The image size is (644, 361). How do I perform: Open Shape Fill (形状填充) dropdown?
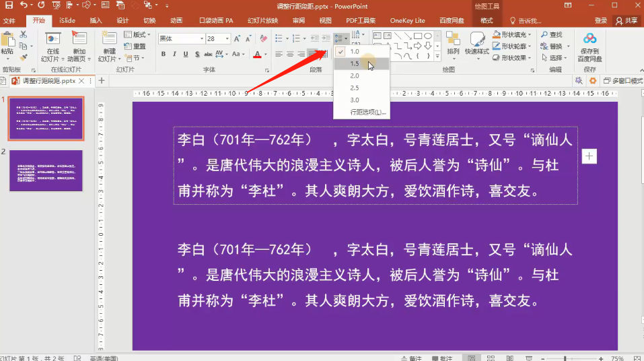[511, 34]
